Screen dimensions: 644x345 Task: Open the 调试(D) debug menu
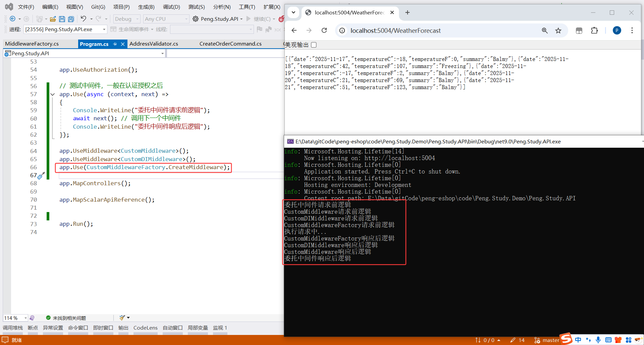pos(171,7)
